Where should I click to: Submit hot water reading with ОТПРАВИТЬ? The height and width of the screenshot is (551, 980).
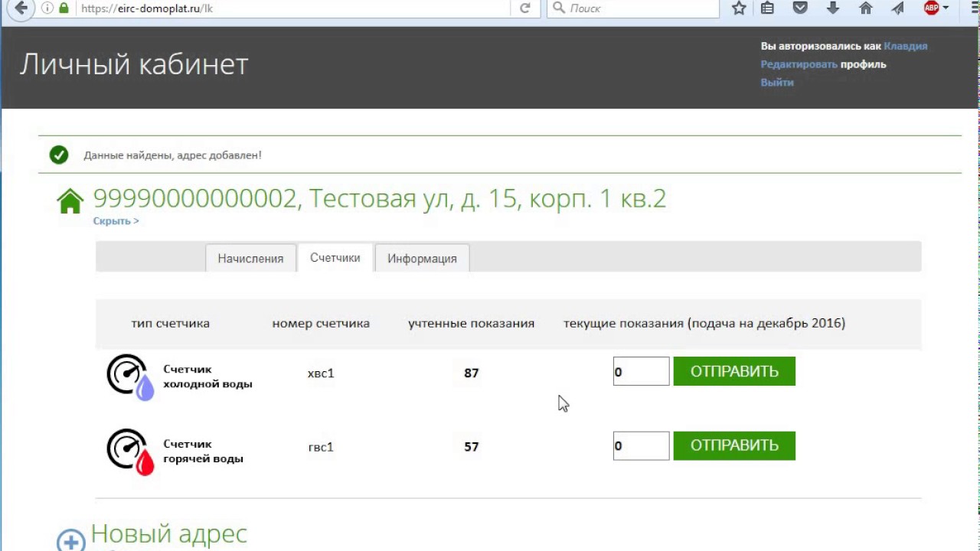coord(734,445)
